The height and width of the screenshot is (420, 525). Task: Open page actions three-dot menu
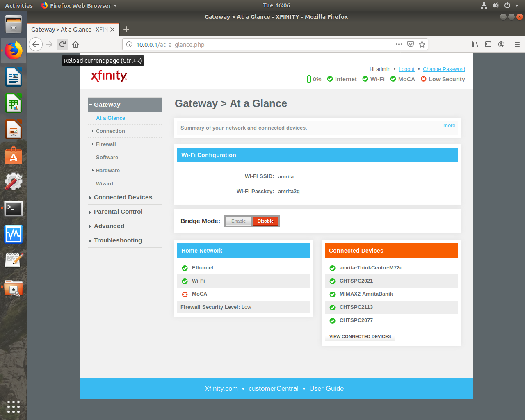[399, 44]
